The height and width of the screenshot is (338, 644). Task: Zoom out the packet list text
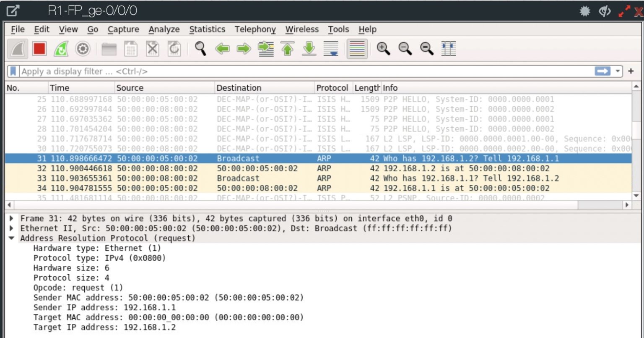pyautogui.click(x=405, y=49)
